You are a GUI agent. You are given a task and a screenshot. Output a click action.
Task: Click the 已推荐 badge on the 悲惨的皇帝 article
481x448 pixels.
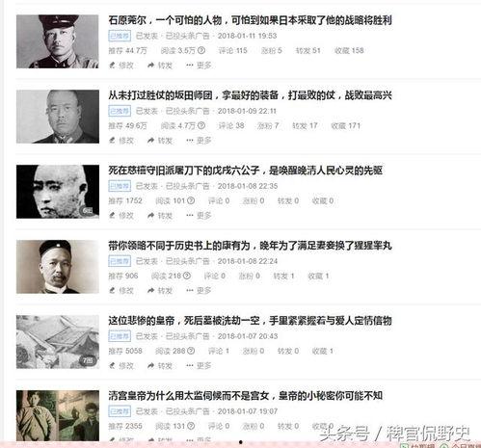click(x=120, y=336)
